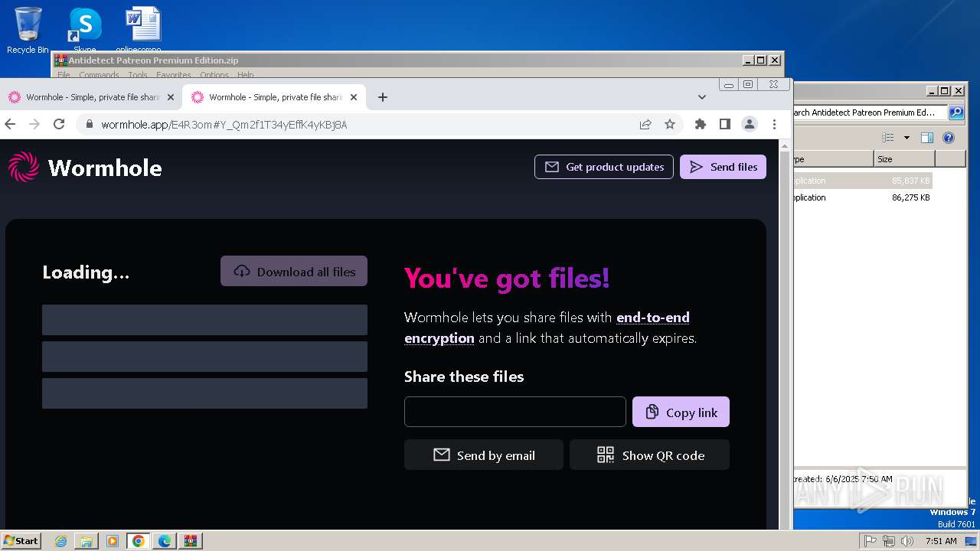Click the share link text field
This screenshot has height=551, width=980.
[x=515, y=412]
